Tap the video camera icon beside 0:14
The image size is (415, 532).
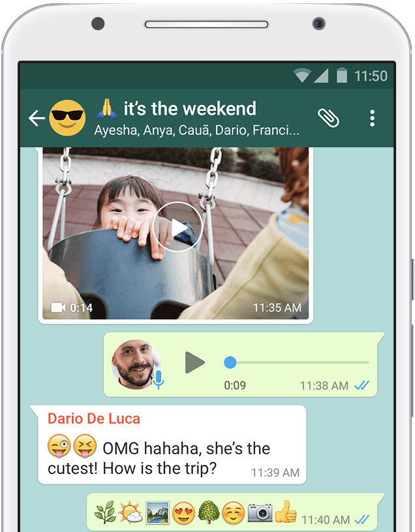[x=58, y=307]
